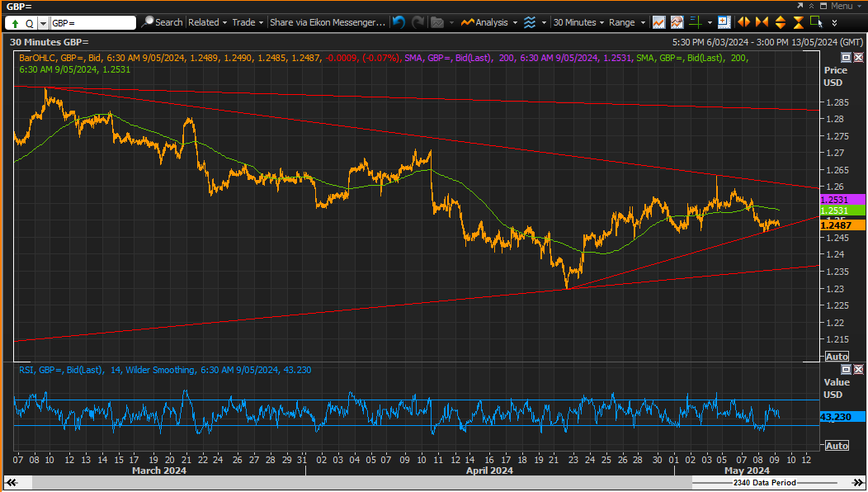Screen dimensions: 868x492
Task: Jump to start with double left scroll arrow
Action: (x=10, y=483)
